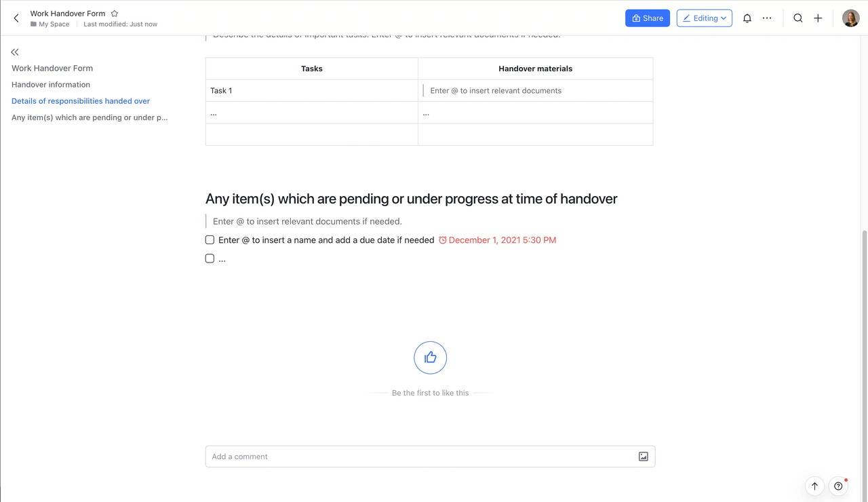This screenshot has width=868, height=502.
Task: Go to Handover information in outline
Action: (51, 85)
